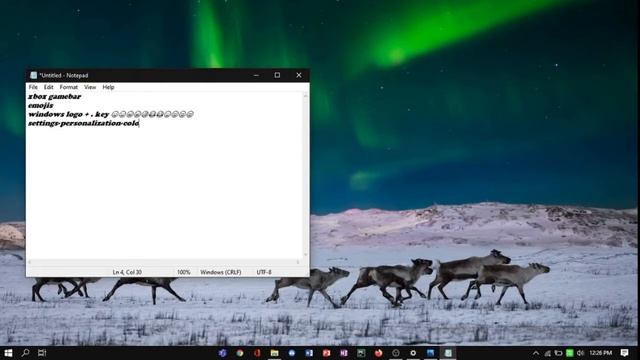640x360 pixels.
Task: Open the File menu in Notepad
Action: [33, 87]
